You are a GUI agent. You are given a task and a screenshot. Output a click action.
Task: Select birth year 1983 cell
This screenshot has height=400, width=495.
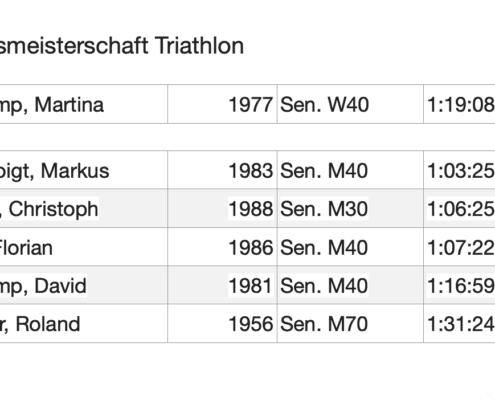(x=222, y=170)
